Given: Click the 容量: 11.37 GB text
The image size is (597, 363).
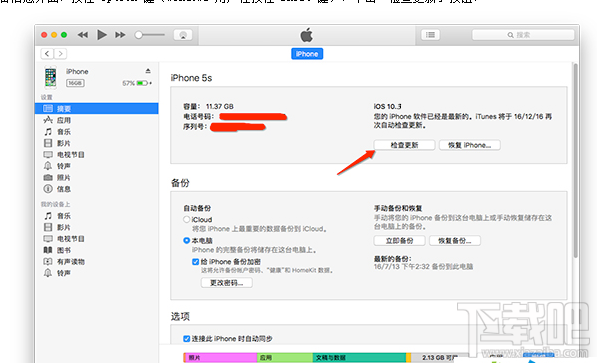Looking at the screenshot, I should 208,106.
